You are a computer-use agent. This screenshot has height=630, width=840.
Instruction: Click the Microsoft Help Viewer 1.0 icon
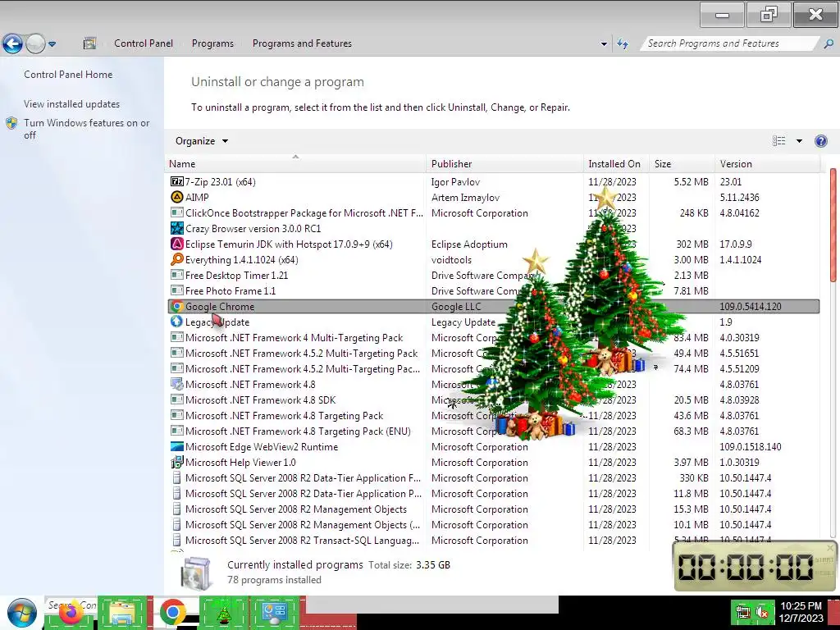[x=177, y=462]
